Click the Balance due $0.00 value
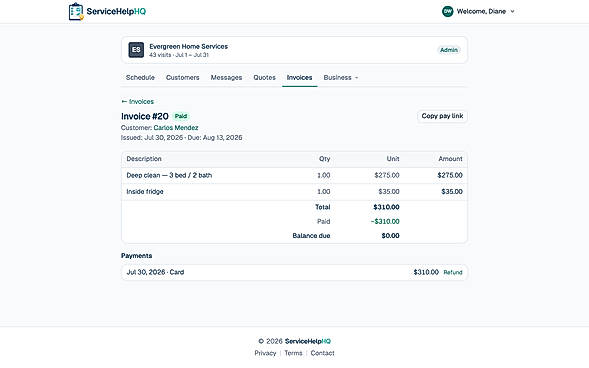This screenshot has height=368, width=589. 390,236
